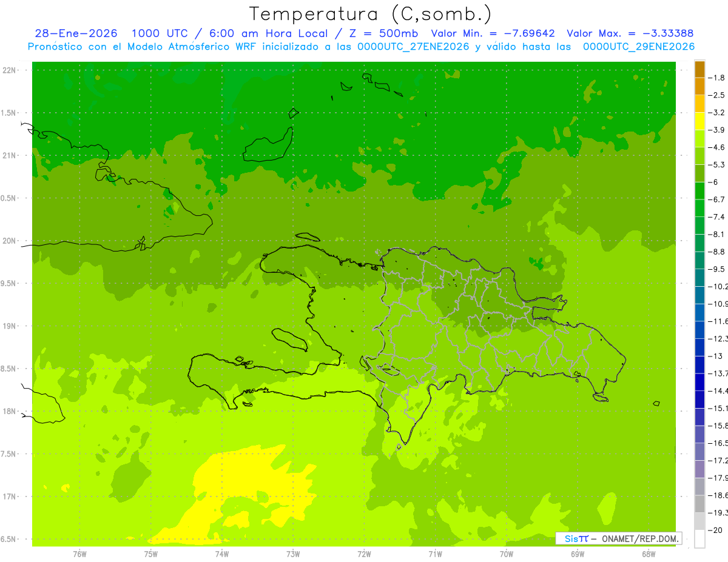Click the '68W' longitude axis label
This screenshot has height=562, width=728.
[x=648, y=554]
